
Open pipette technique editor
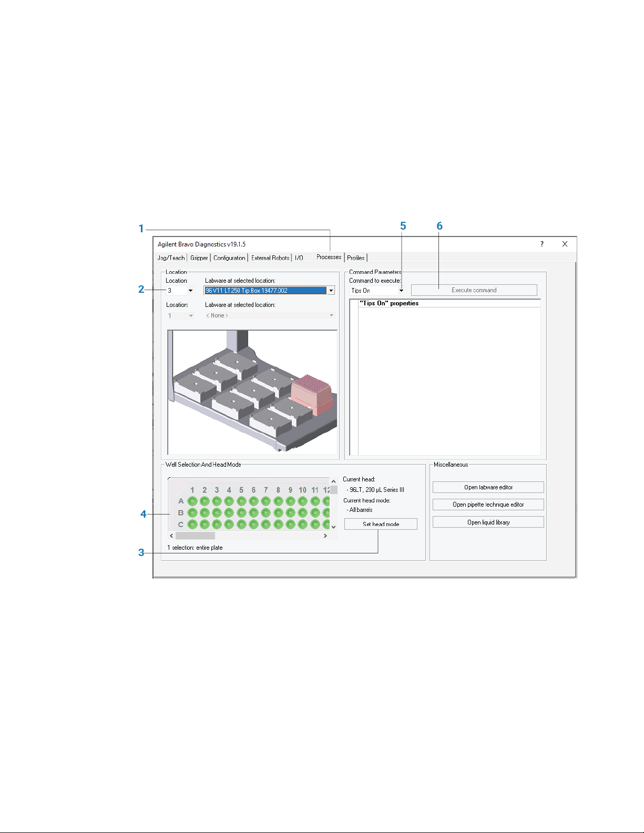pos(488,505)
